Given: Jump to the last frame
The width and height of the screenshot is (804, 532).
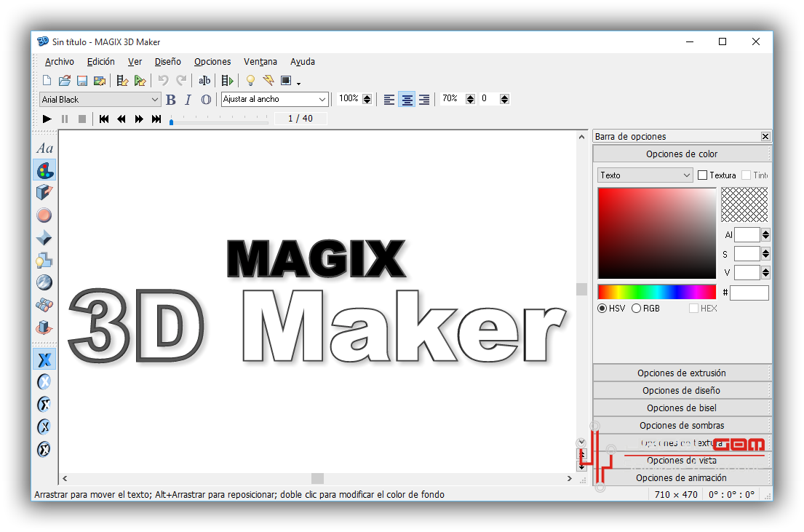Looking at the screenshot, I should 156,119.
